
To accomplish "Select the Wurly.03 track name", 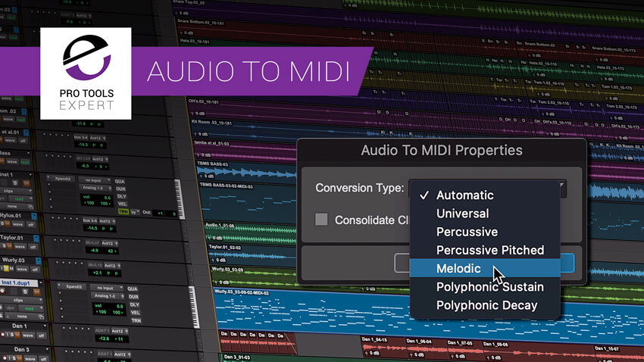I will click(13, 261).
